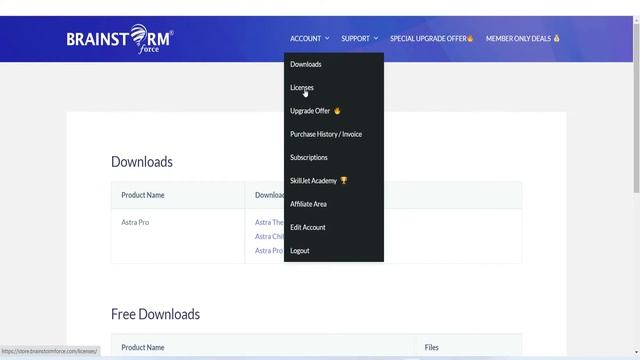Open Affiliate Area from dropdown
This screenshot has height=360, width=640.
(308, 204)
